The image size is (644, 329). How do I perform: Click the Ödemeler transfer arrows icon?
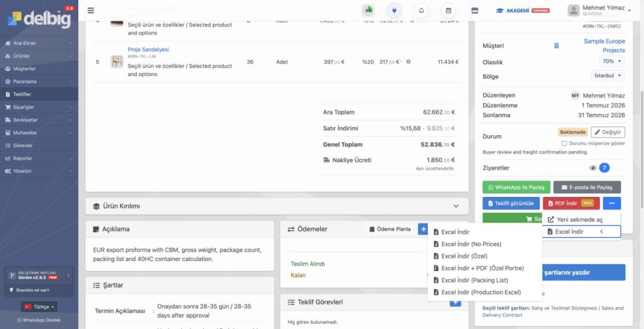click(291, 229)
